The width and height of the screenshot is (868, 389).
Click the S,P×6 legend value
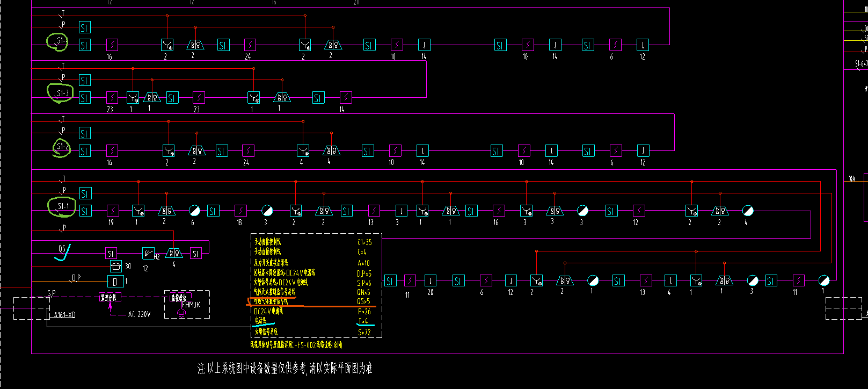(x=364, y=283)
